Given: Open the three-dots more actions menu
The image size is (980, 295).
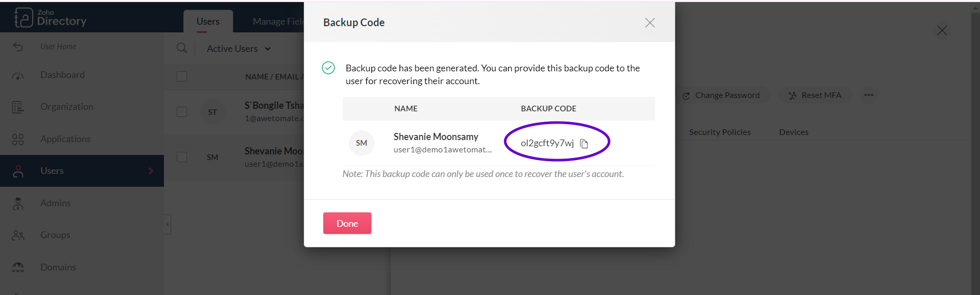Looking at the screenshot, I should (869, 95).
